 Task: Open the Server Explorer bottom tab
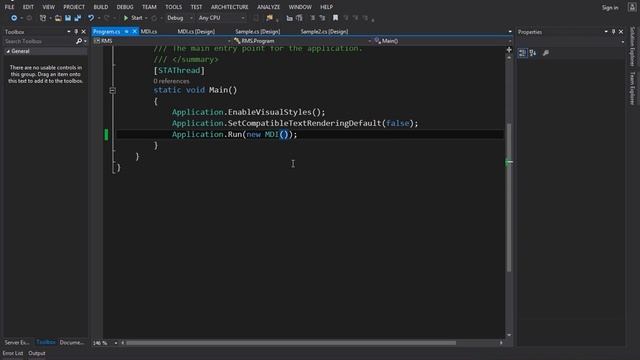[x=17, y=342]
